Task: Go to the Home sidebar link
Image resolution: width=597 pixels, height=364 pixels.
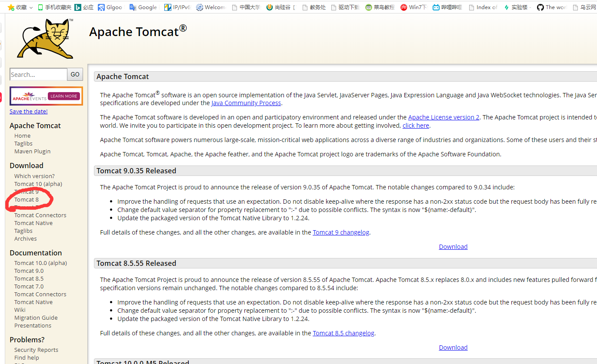Action: click(x=23, y=136)
